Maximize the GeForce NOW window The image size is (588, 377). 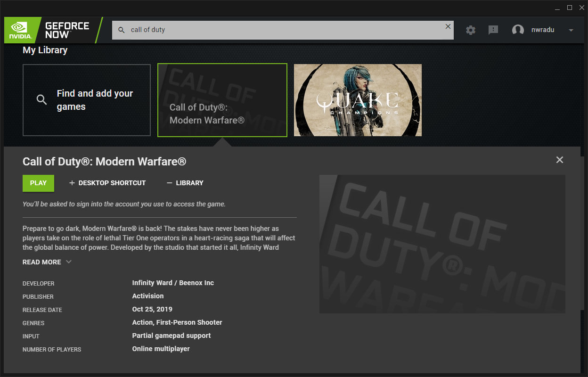click(x=569, y=8)
